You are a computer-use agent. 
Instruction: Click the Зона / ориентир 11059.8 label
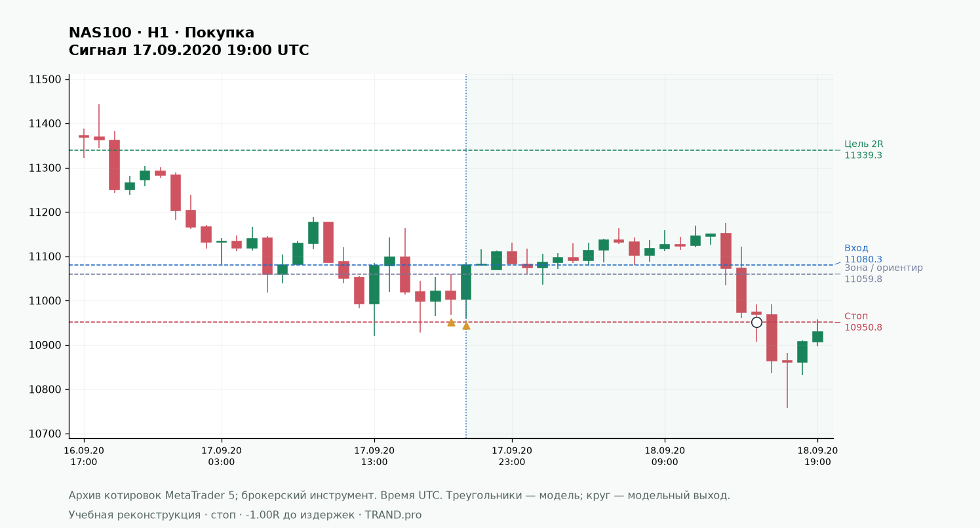(883, 273)
